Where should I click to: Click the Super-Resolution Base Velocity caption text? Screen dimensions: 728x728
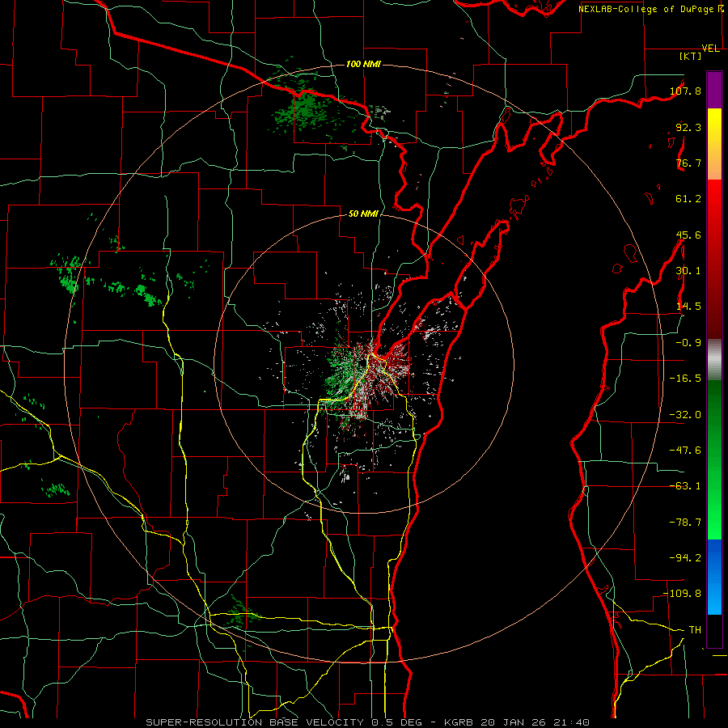tap(368, 722)
